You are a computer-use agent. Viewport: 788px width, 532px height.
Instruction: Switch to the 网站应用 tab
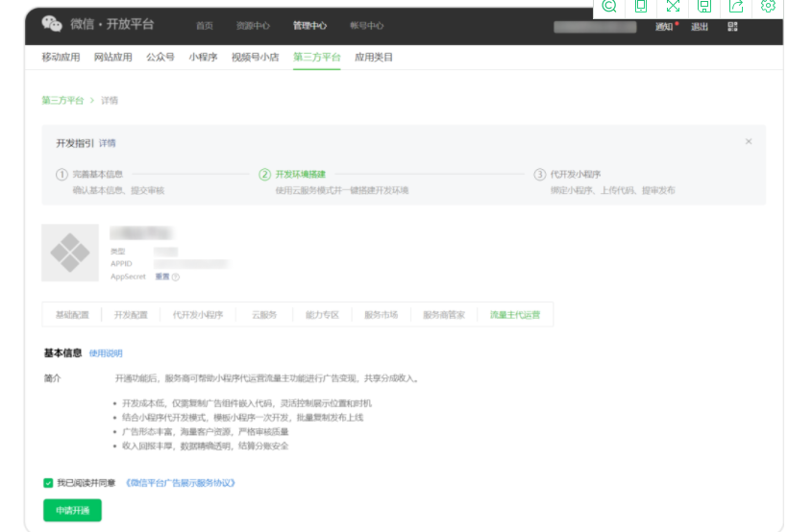point(113,58)
